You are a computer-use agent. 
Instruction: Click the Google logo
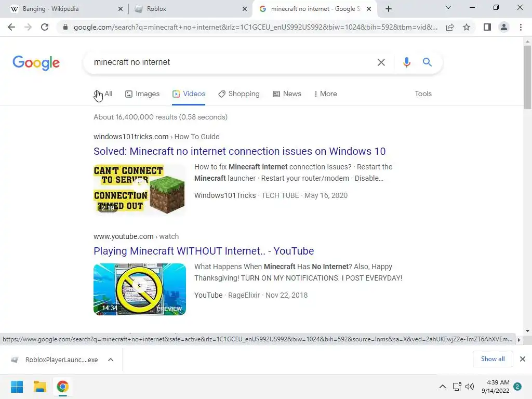36,63
